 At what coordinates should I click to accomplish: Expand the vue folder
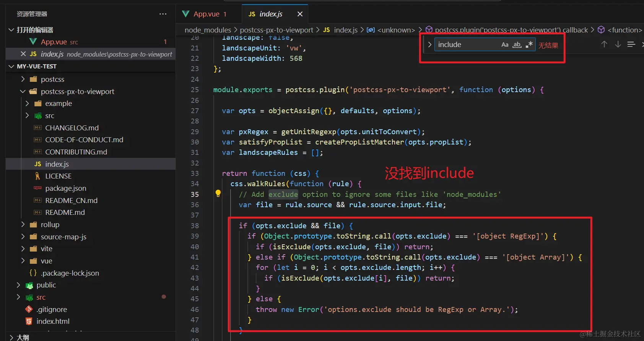pos(23,261)
